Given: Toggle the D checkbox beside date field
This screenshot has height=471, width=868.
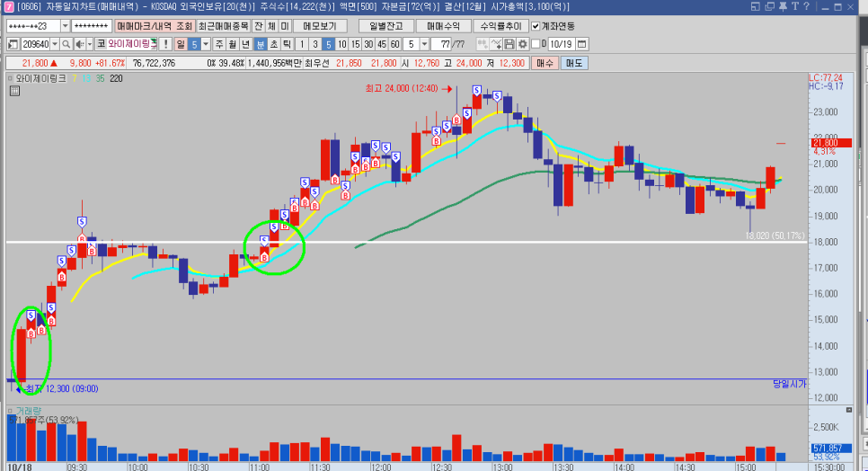Looking at the screenshot, I should point(536,44).
